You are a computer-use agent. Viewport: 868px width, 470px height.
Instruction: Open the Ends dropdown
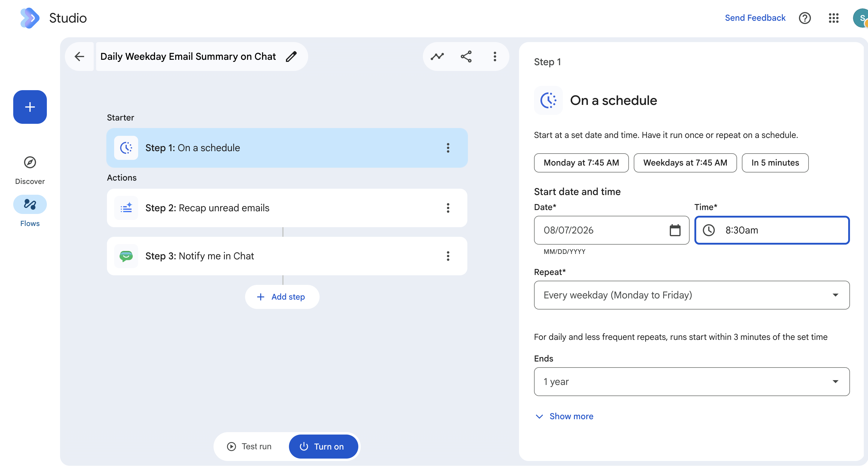tap(692, 382)
